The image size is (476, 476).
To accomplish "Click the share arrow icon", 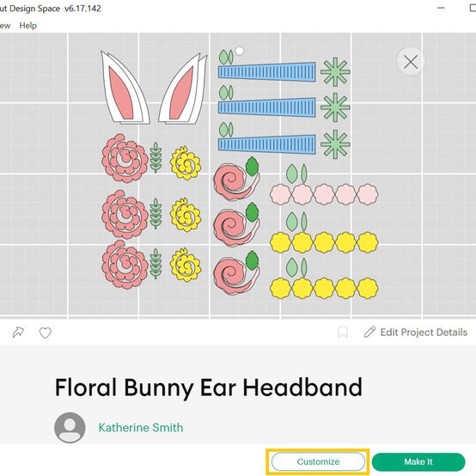I will click(x=18, y=333).
